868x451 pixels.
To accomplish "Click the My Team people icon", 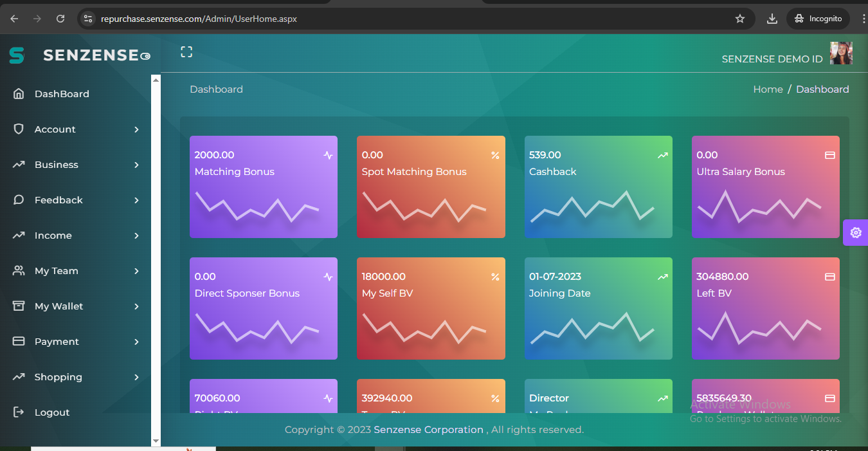I will pos(19,271).
